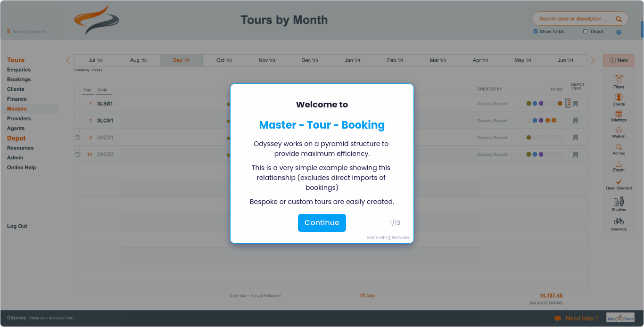
Task: Open the Ad hoc search icon
Action: 619,147
